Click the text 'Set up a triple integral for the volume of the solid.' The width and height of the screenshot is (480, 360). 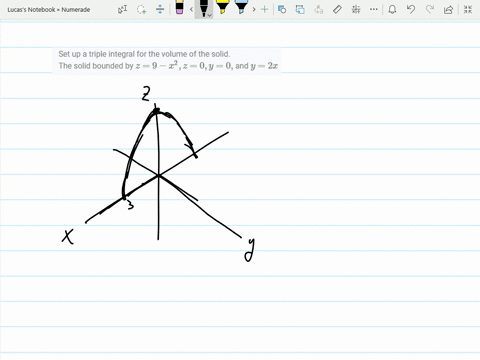coord(144,54)
